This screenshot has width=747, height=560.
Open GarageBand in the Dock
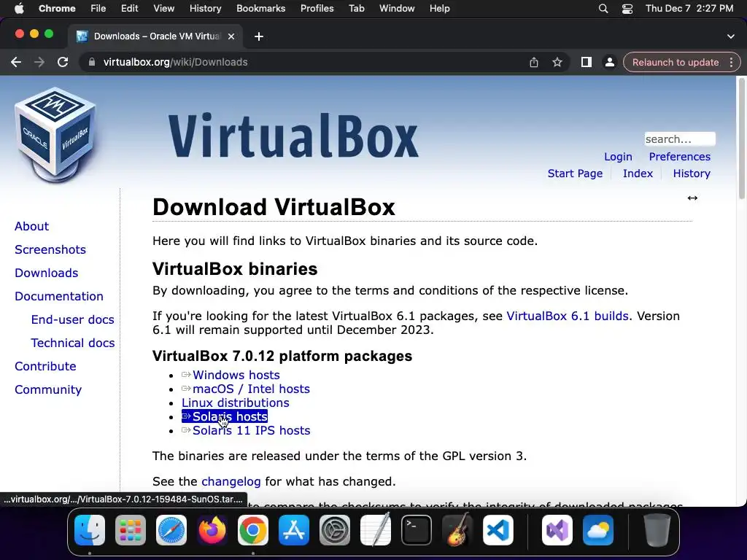[x=457, y=530]
